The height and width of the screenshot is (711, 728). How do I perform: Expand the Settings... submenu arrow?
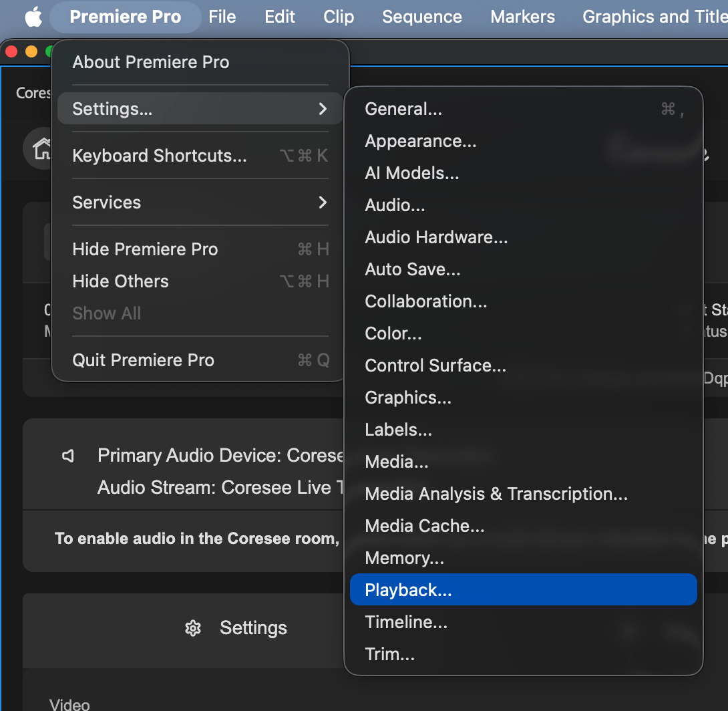pyautogui.click(x=323, y=109)
